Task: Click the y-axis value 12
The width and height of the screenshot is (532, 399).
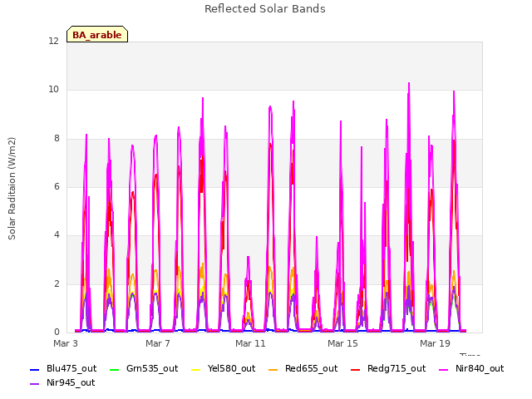Action: [53, 42]
